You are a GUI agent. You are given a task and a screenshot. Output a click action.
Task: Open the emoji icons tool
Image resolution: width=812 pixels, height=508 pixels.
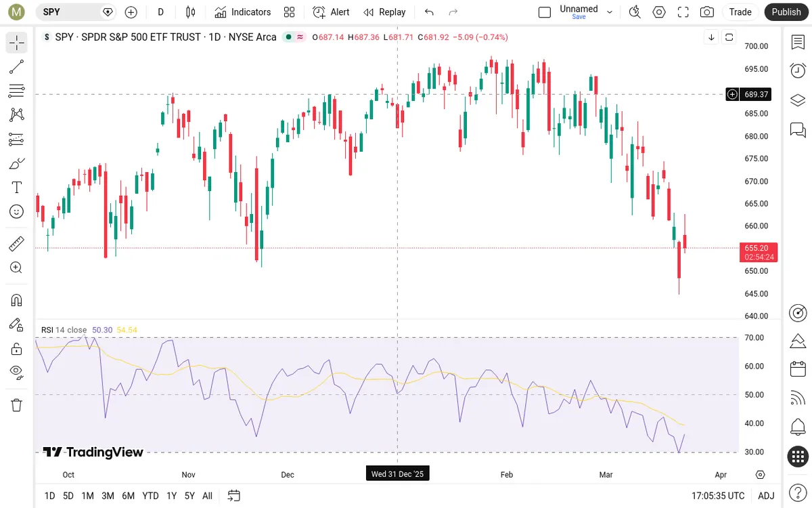(x=17, y=211)
